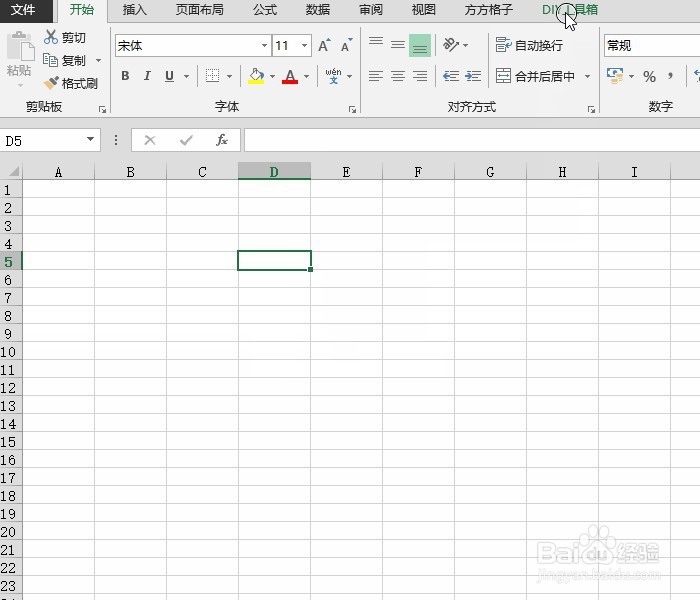This screenshot has height=600, width=700.
Task: Activate the Format Painter (格式刷) brush
Action: 51,83
